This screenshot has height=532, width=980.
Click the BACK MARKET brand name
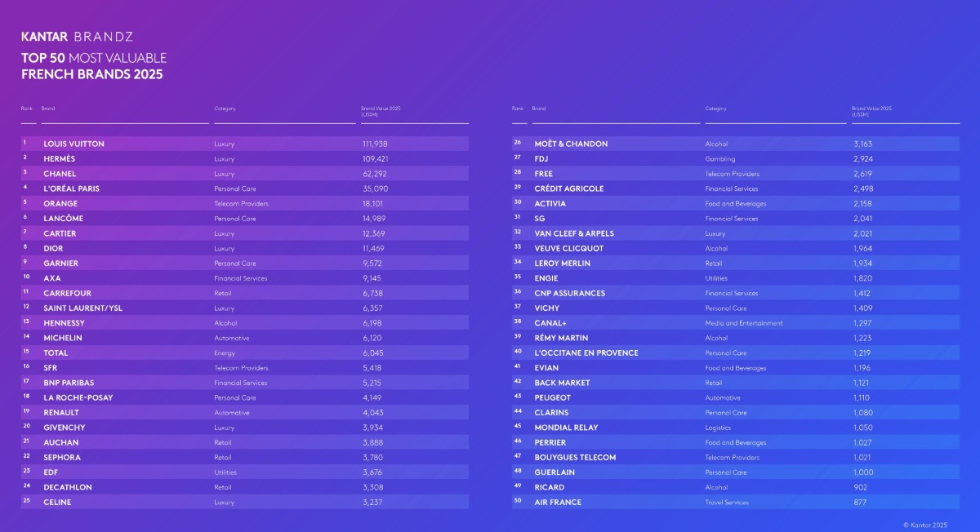562,383
